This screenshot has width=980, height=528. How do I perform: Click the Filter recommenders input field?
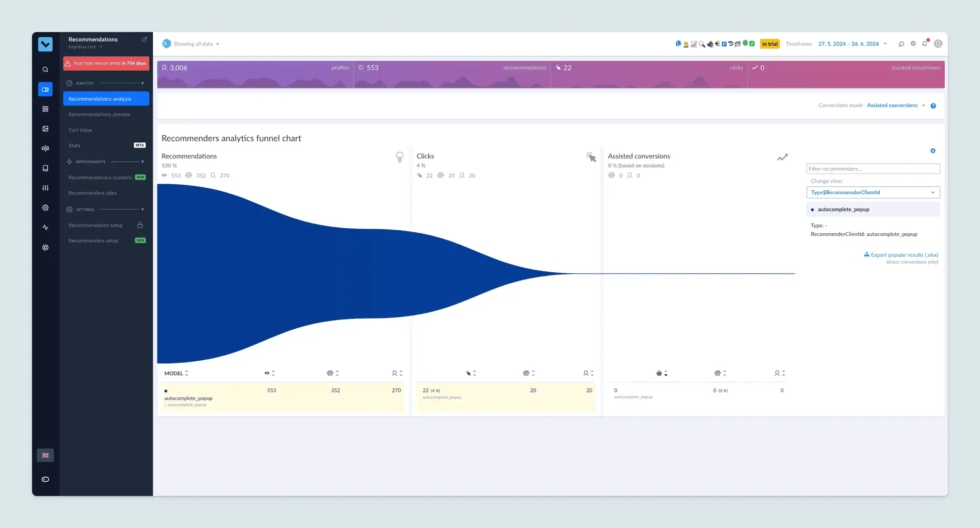873,169
